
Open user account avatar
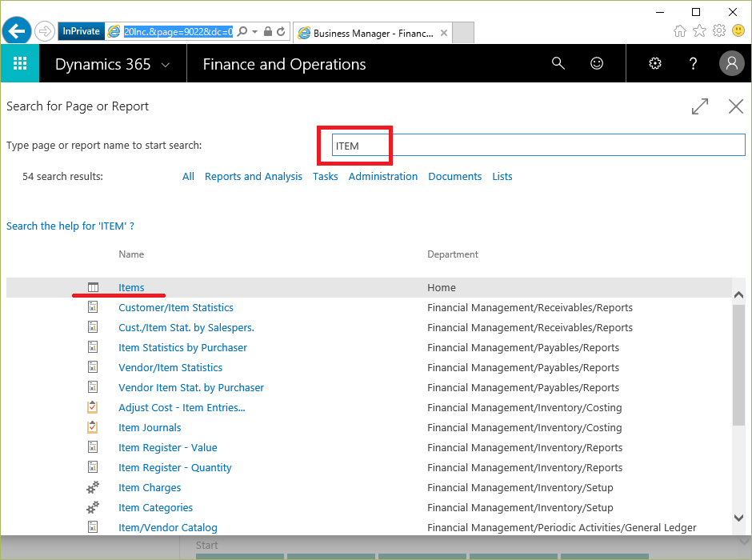pos(731,63)
